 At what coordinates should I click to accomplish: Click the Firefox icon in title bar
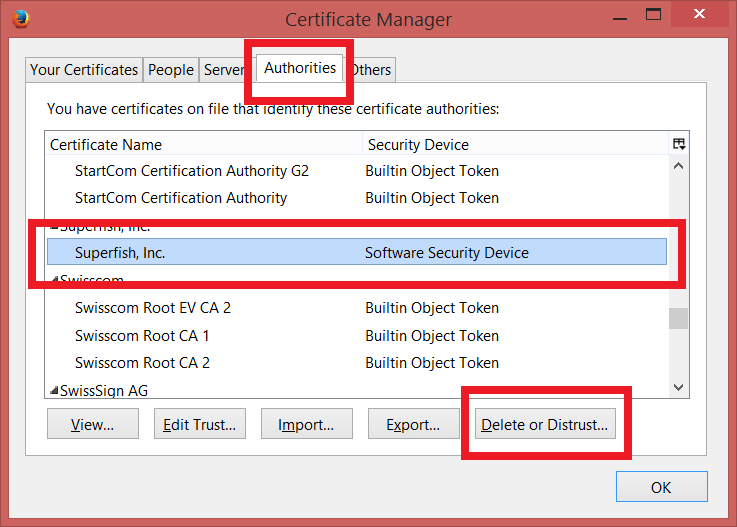[x=20, y=18]
